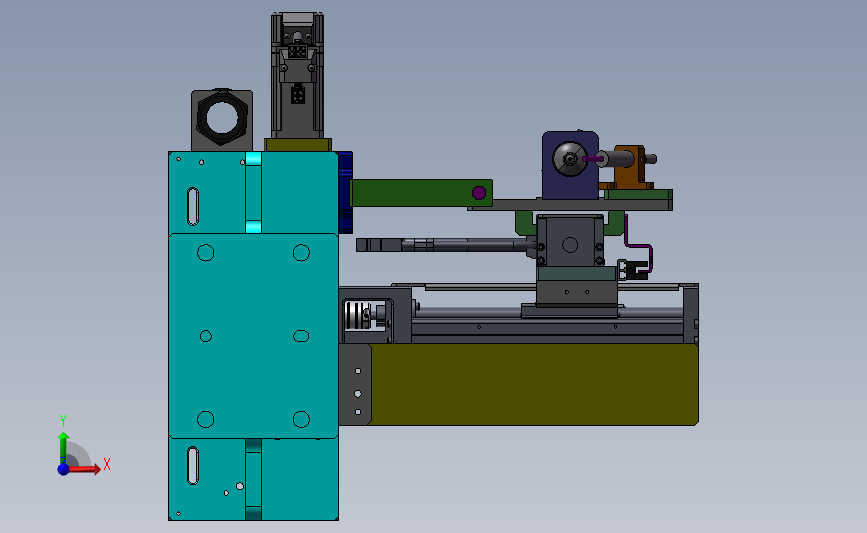Click the green Y axis arrow of triad
The height and width of the screenshot is (533, 867).
(x=63, y=450)
